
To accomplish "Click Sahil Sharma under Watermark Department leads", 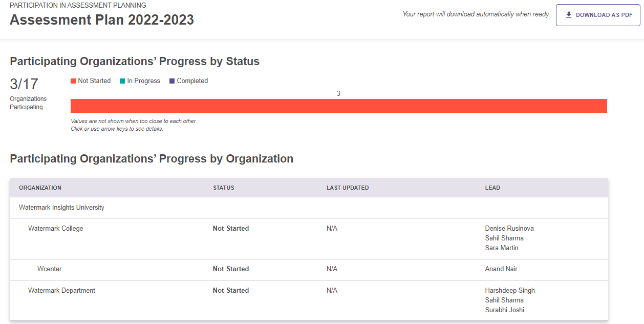I will pyautogui.click(x=504, y=300).
